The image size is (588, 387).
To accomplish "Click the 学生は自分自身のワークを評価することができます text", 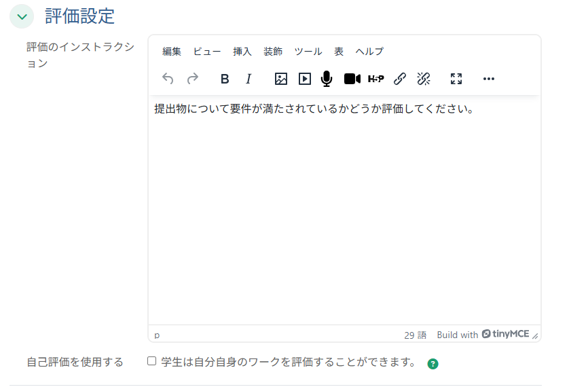I will pyautogui.click(x=288, y=362).
